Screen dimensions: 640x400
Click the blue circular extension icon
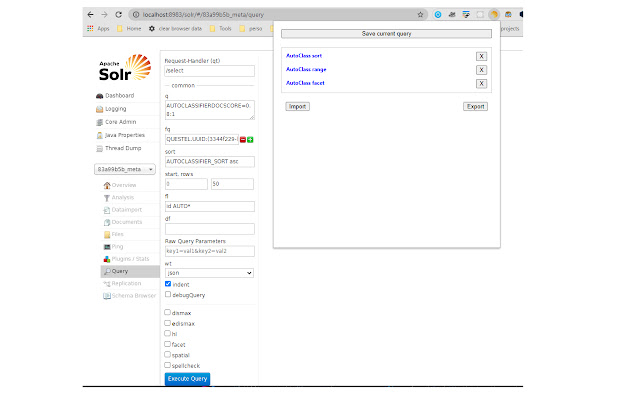coord(438,15)
